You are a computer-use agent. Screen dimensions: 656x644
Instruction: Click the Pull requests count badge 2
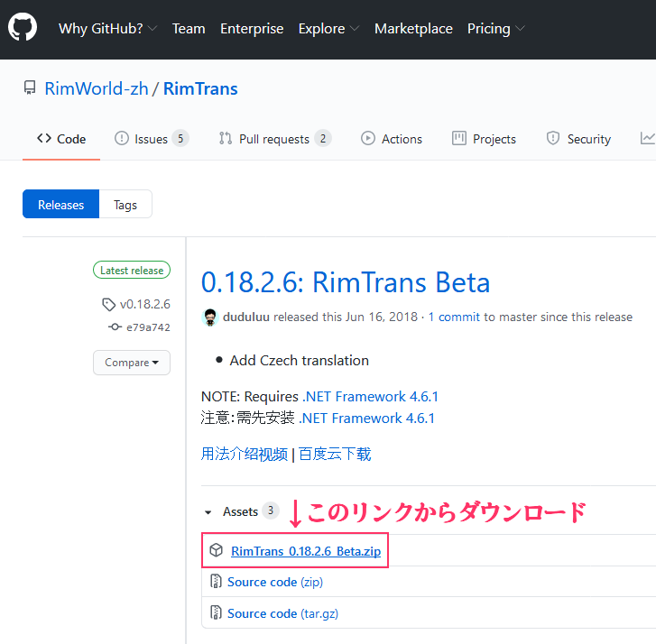(x=323, y=138)
